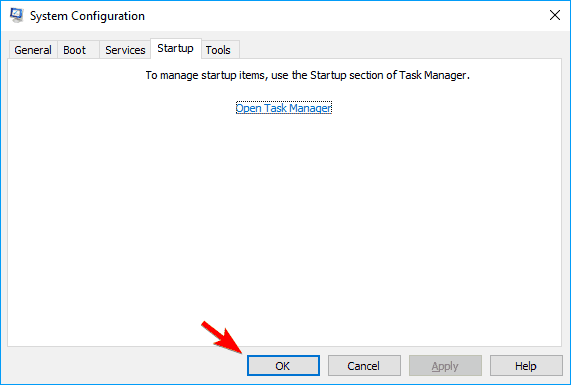Viewport: 571px width, 385px height.
Task: Close the System Configuration window
Action: click(555, 15)
